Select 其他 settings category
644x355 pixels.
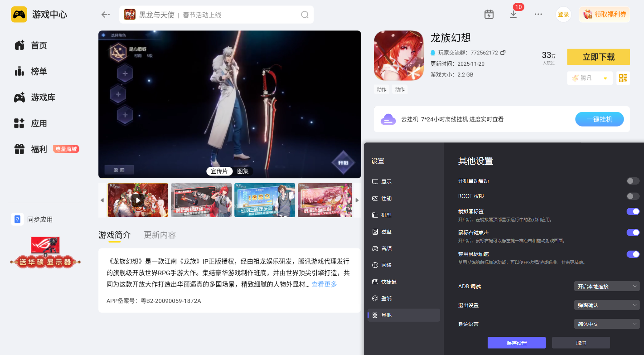tap(403, 315)
